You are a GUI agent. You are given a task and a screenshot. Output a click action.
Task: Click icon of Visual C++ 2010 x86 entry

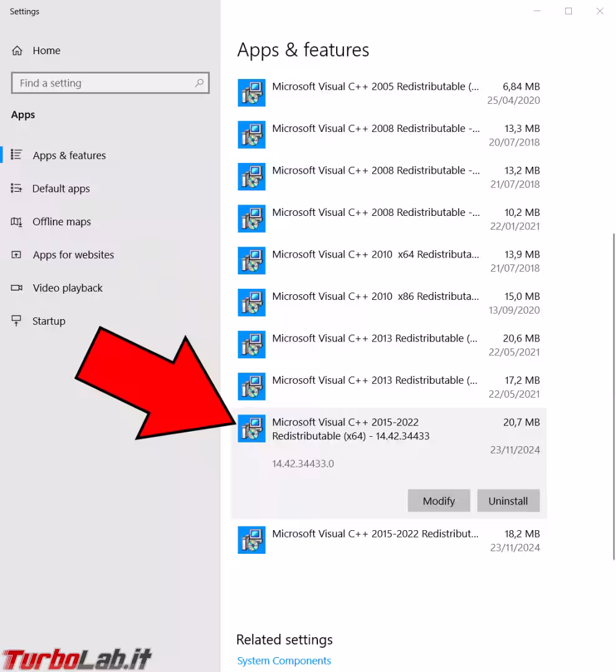click(x=251, y=302)
